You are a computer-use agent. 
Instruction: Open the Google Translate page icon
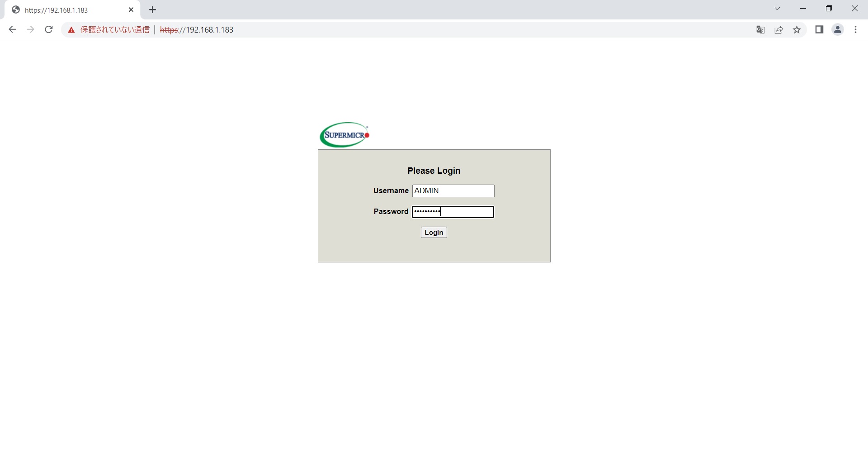coord(760,30)
